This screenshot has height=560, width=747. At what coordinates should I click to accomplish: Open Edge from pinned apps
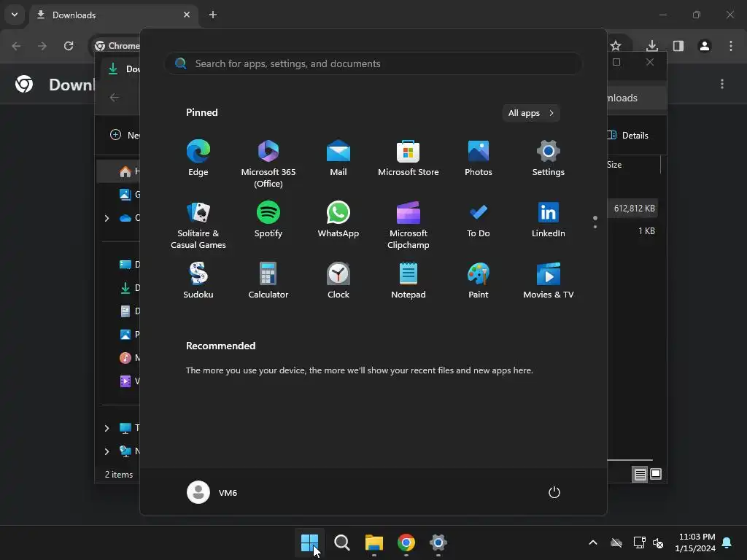[x=198, y=158]
